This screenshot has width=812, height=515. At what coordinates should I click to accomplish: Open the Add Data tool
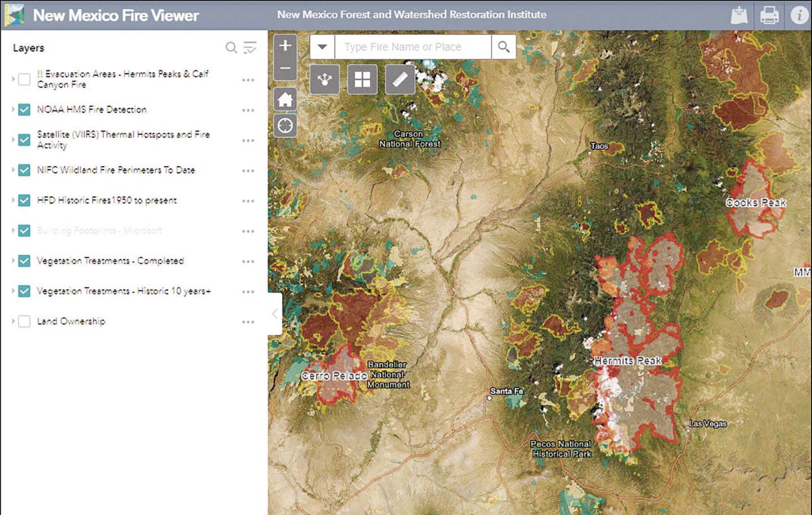pos(739,14)
